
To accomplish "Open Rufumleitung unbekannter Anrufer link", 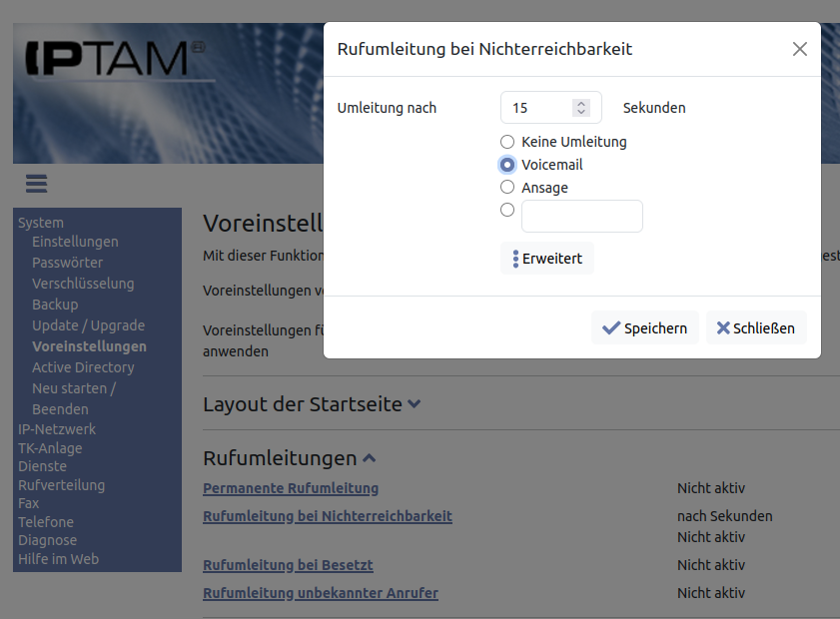I will click(x=320, y=593).
